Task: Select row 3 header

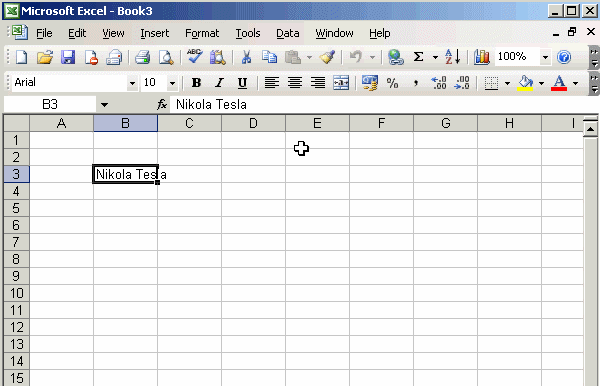Action: coord(16,174)
